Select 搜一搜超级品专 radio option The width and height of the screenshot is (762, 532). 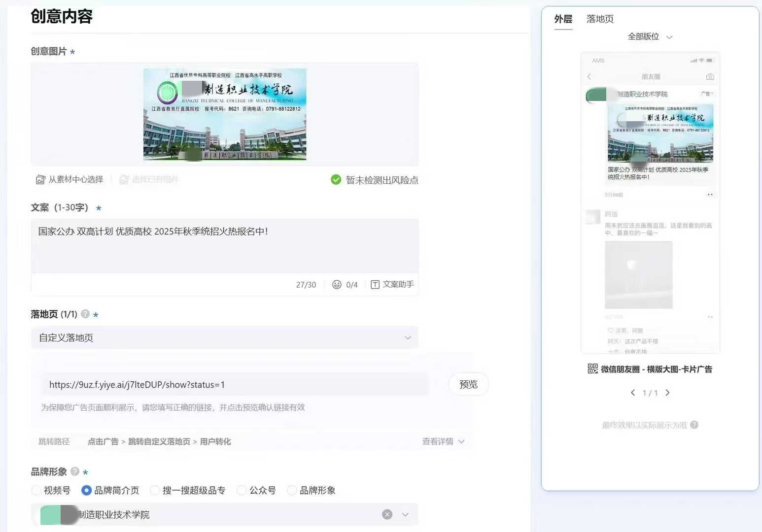(155, 490)
